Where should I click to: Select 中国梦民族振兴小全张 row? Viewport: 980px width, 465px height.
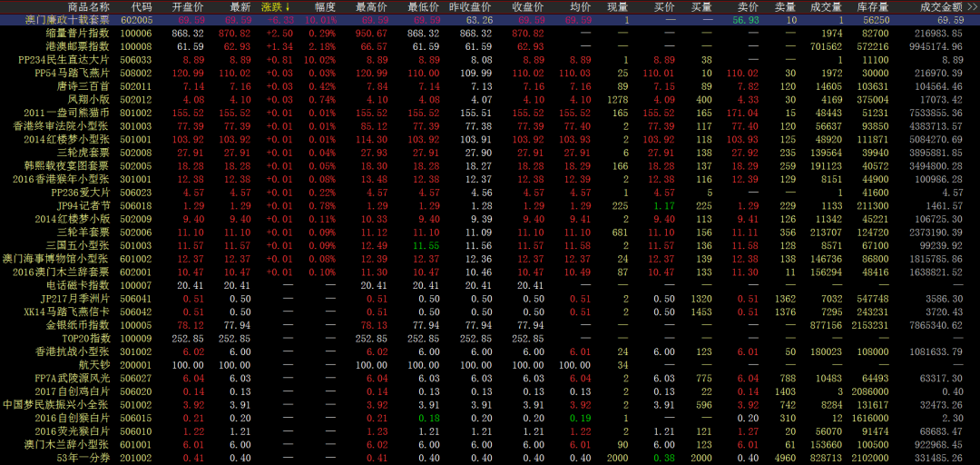[490, 404]
